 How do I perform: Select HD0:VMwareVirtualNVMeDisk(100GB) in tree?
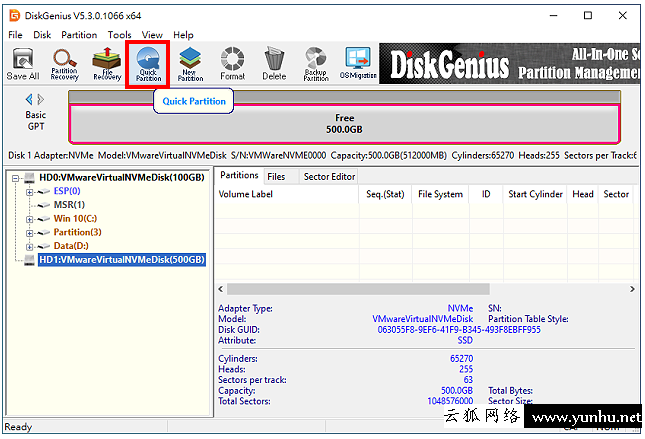pyautogui.click(x=122, y=178)
